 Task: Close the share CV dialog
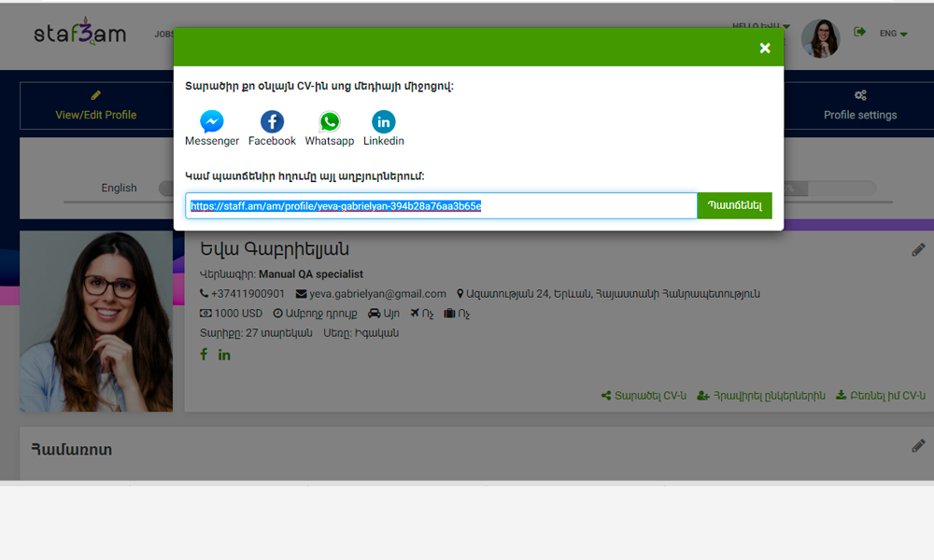tap(765, 49)
